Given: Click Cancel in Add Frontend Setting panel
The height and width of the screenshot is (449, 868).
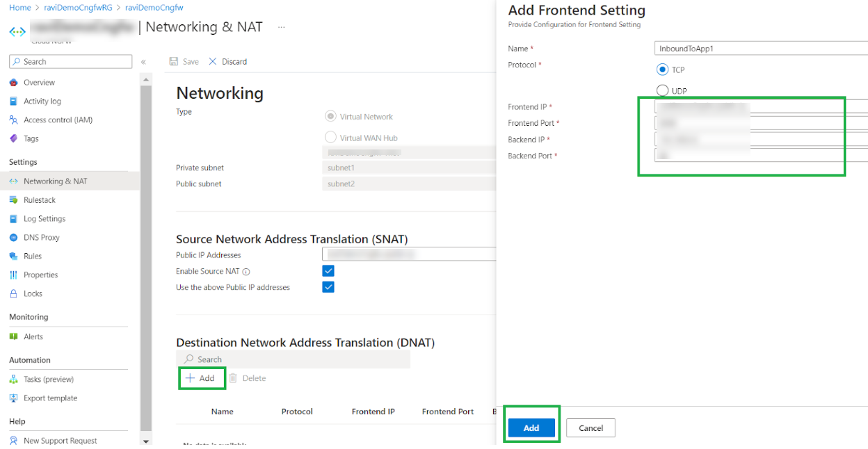Looking at the screenshot, I should coord(590,428).
